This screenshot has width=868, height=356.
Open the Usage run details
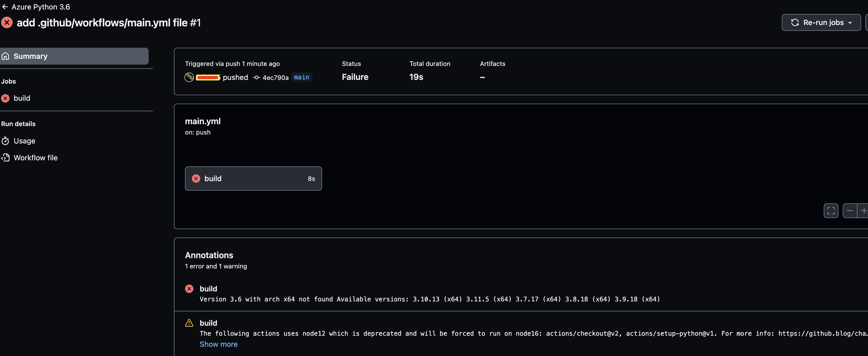24,141
